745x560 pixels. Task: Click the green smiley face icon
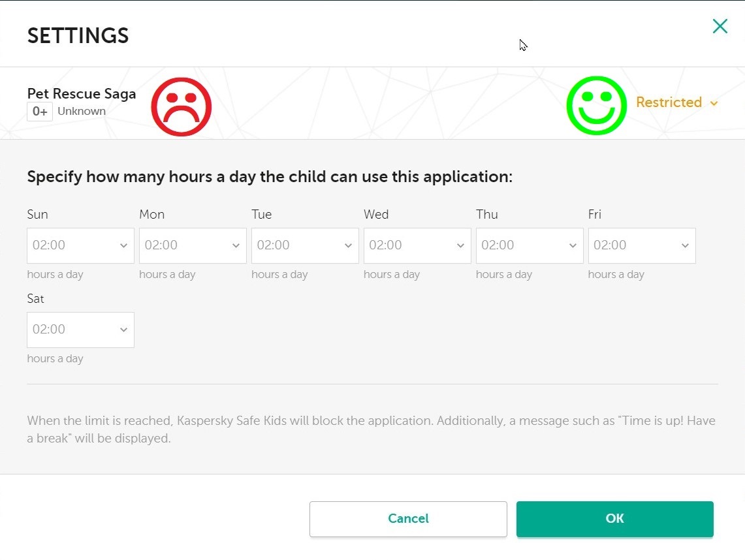[596, 106]
